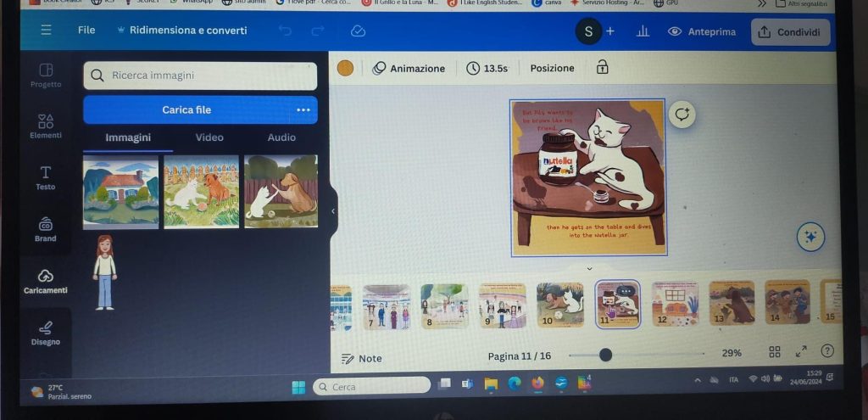868x420 pixels.
Task: Go to page 12 thumbnail
Action: coord(675,304)
